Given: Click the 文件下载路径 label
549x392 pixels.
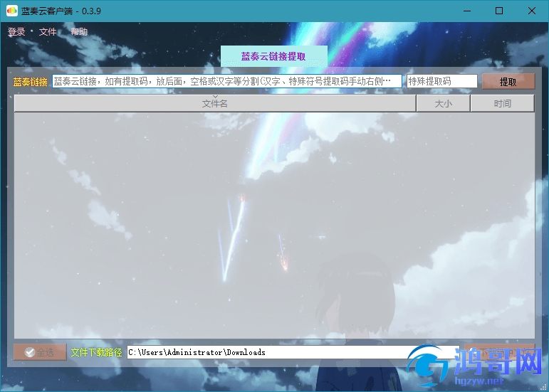Looking at the screenshot, I should (x=96, y=352).
